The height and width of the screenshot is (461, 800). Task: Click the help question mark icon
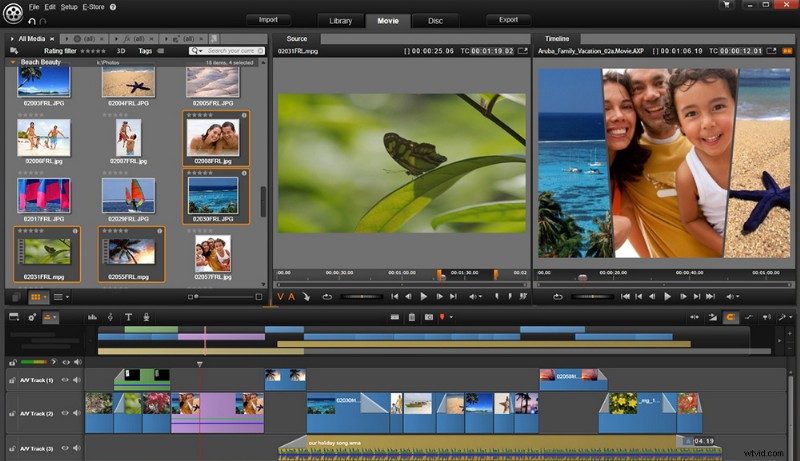[x=113, y=7]
